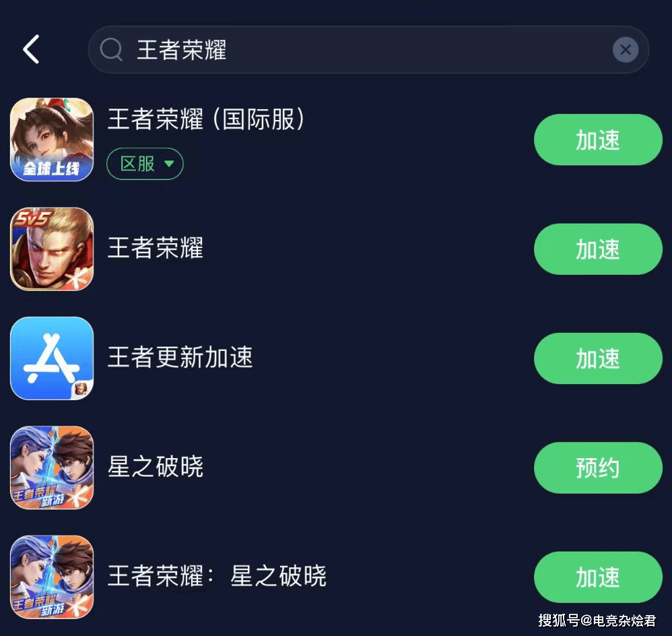Select the 王者荣耀：星之破晓 title text
Screen dimensions: 672x636
tap(217, 575)
